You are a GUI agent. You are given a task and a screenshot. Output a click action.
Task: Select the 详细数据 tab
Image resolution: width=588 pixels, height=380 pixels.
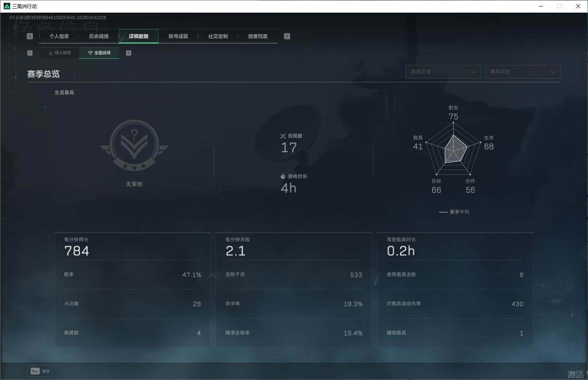pos(139,36)
